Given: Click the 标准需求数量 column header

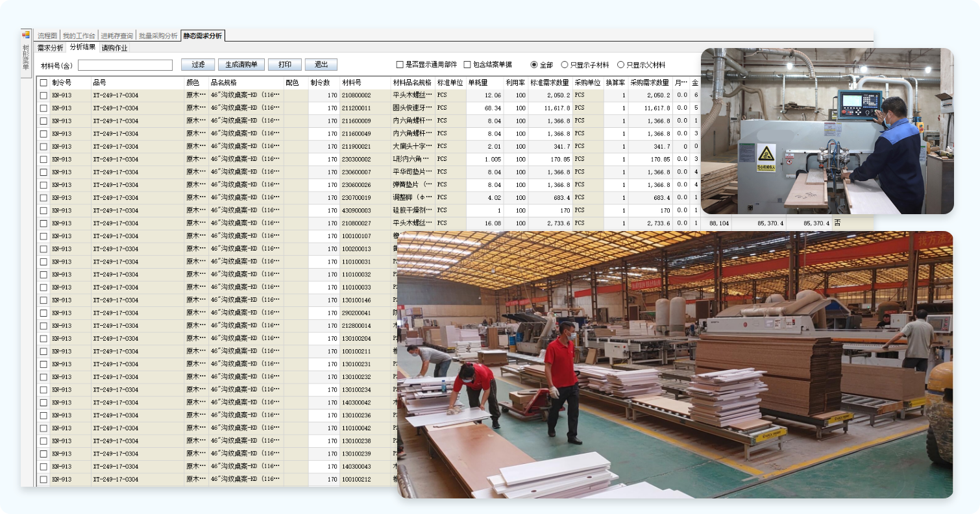Looking at the screenshot, I should pos(550,82).
